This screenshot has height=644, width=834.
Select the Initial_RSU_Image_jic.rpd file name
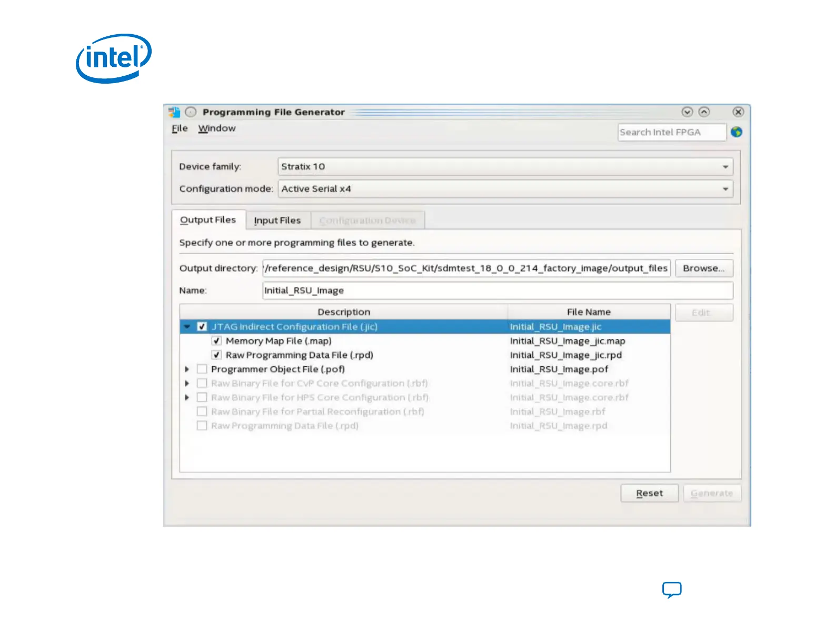coord(566,355)
